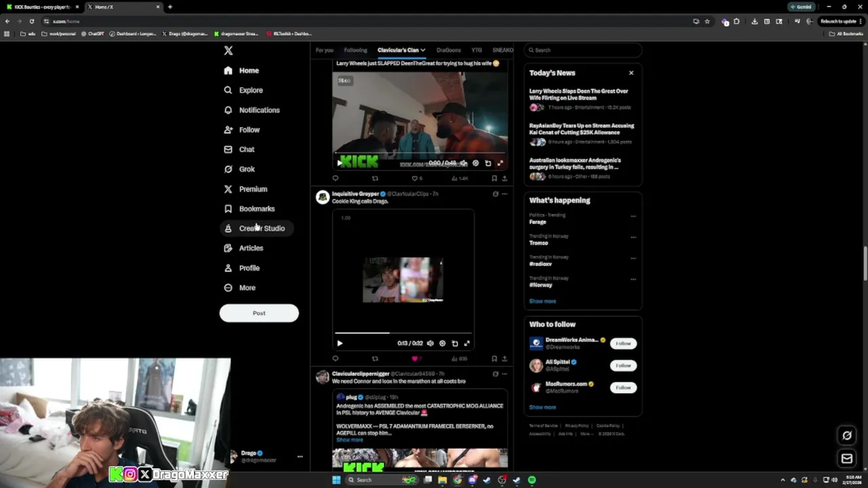Mute the Cookie King calls Drago video
Viewport: 868px width, 488px height.
click(430, 343)
